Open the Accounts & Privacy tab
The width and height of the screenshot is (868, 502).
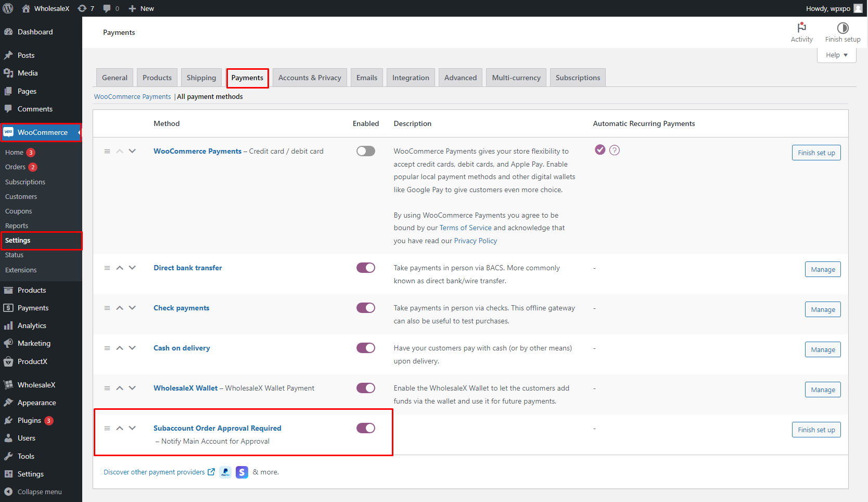click(310, 78)
